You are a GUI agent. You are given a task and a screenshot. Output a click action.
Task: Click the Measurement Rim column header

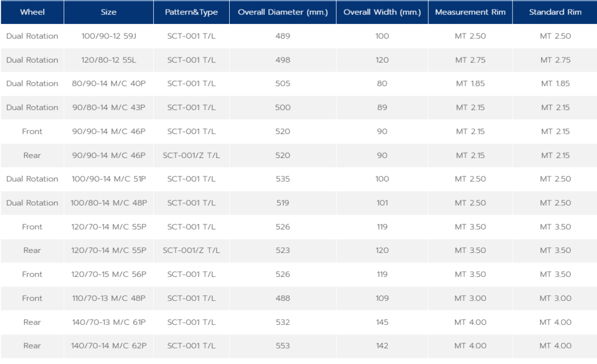470,12
